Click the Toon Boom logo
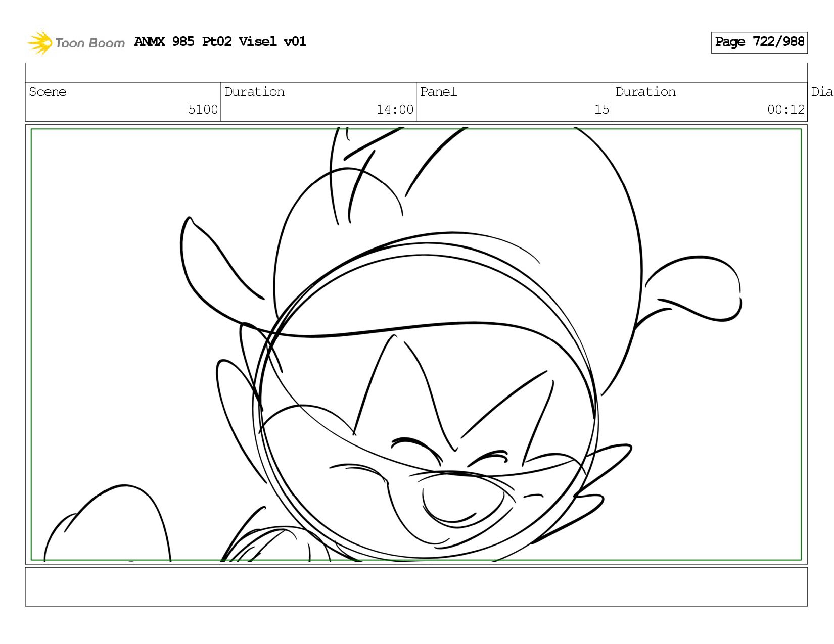 coord(76,43)
